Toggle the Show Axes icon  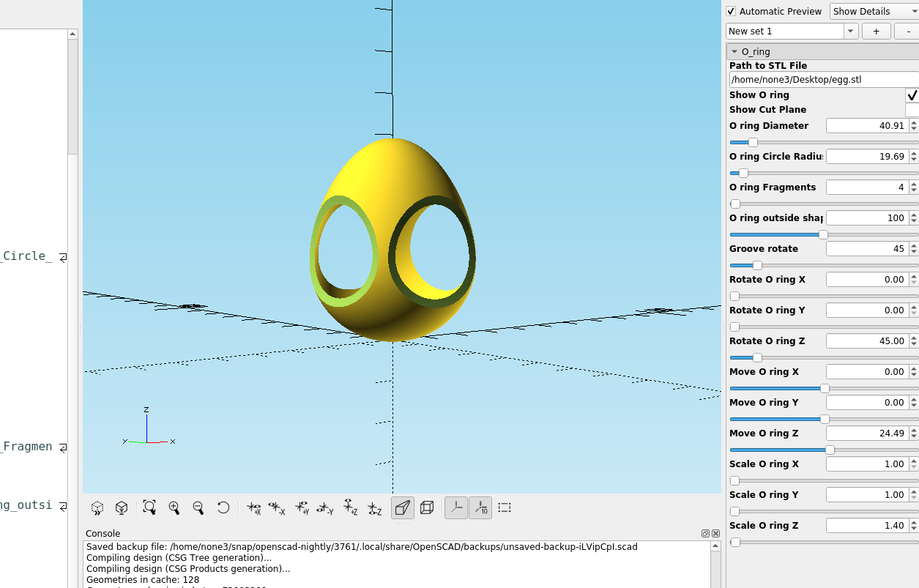[x=456, y=507]
